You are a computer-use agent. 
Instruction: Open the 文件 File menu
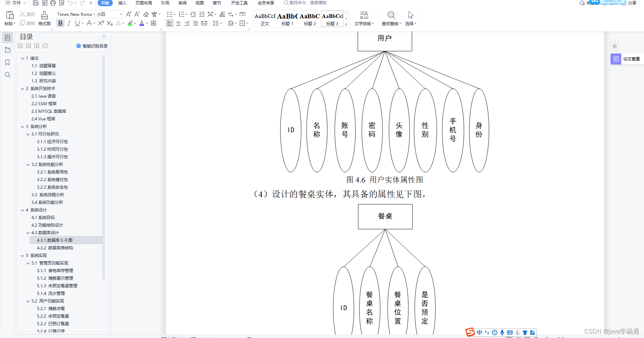pyautogui.click(x=16, y=3)
